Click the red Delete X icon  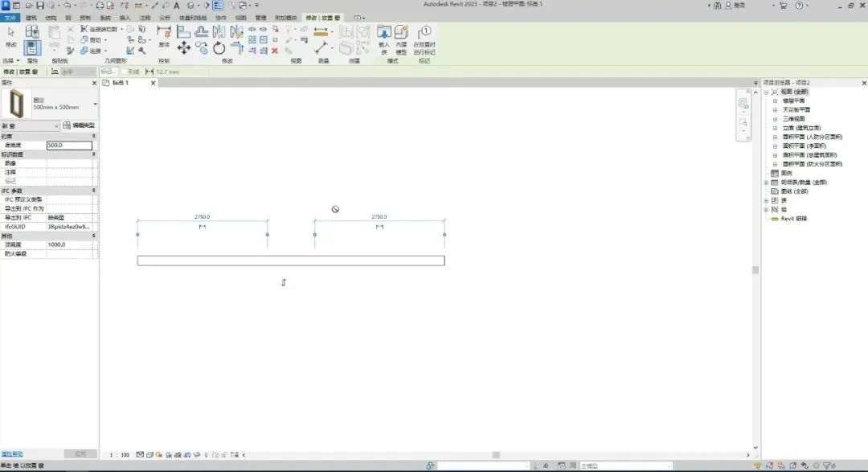tap(275, 51)
